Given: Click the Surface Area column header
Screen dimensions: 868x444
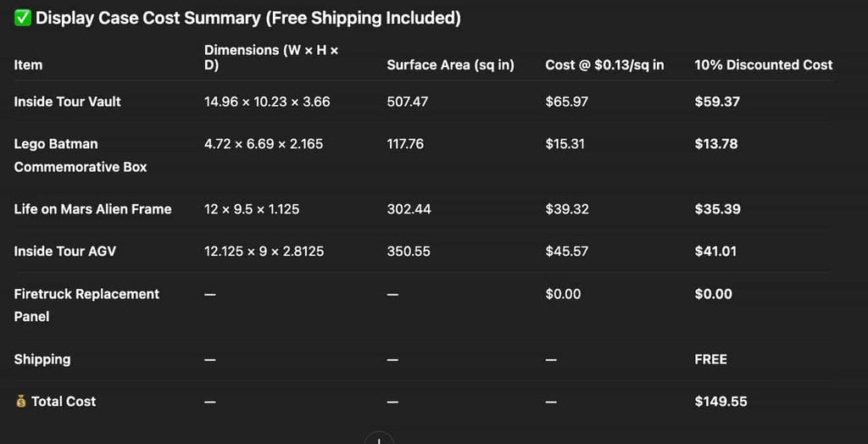Looking at the screenshot, I should point(450,65).
